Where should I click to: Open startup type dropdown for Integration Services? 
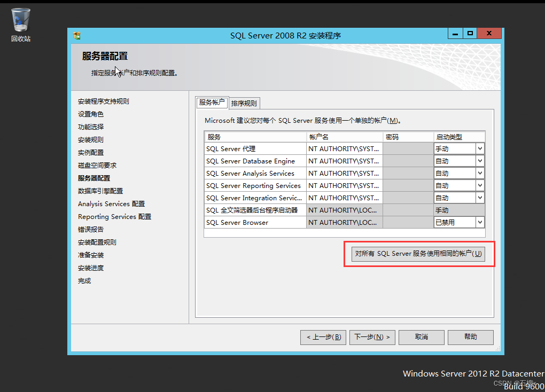[480, 198]
